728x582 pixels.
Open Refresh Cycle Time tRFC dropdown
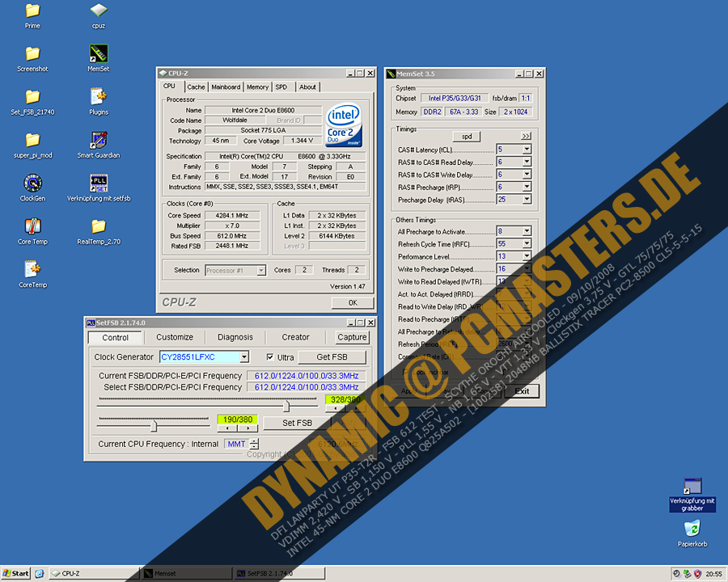[x=527, y=243]
